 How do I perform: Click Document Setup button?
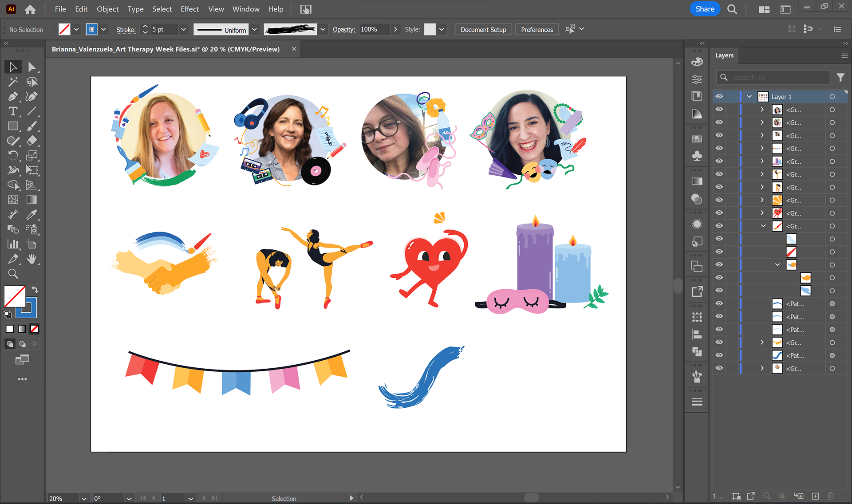click(483, 30)
